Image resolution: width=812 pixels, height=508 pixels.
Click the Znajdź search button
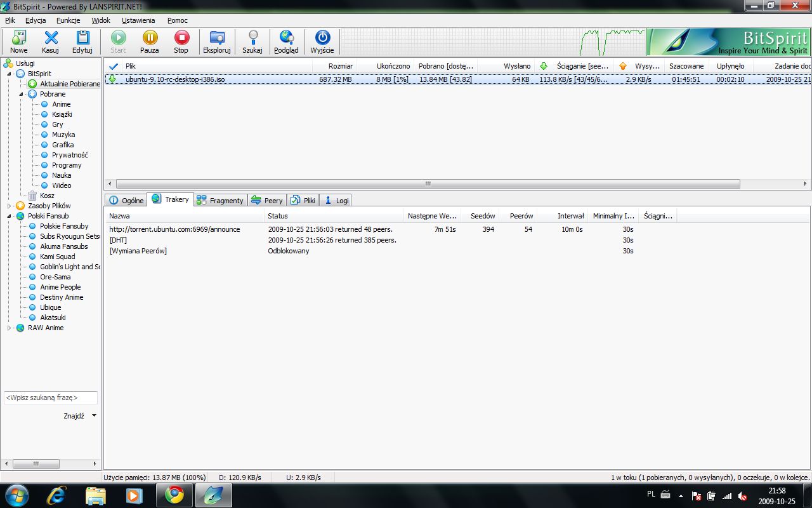pyautogui.click(x=74, y=416)
